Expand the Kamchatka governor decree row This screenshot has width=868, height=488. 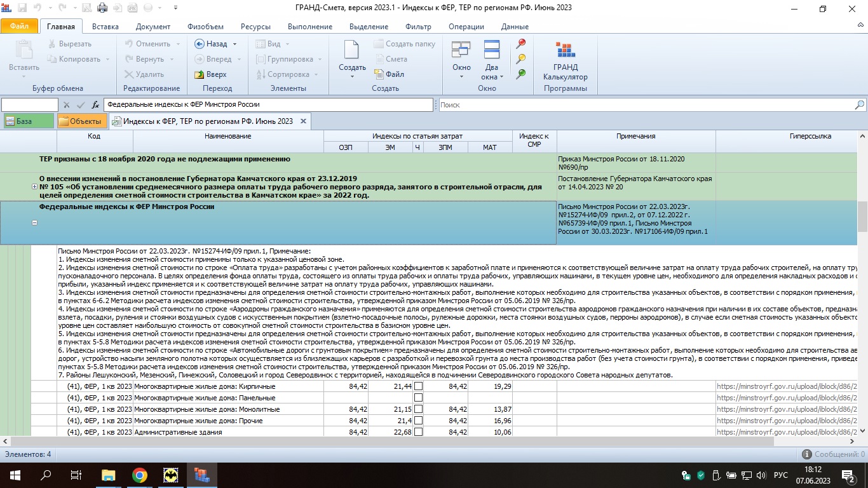click(34, 187)
